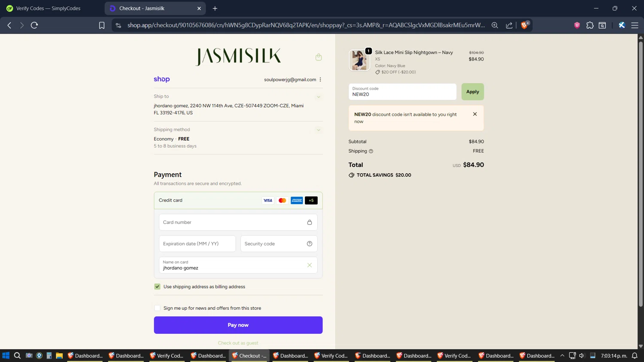
Task: Click the Shipping info question mark icon
Action: tap(371, 151)
